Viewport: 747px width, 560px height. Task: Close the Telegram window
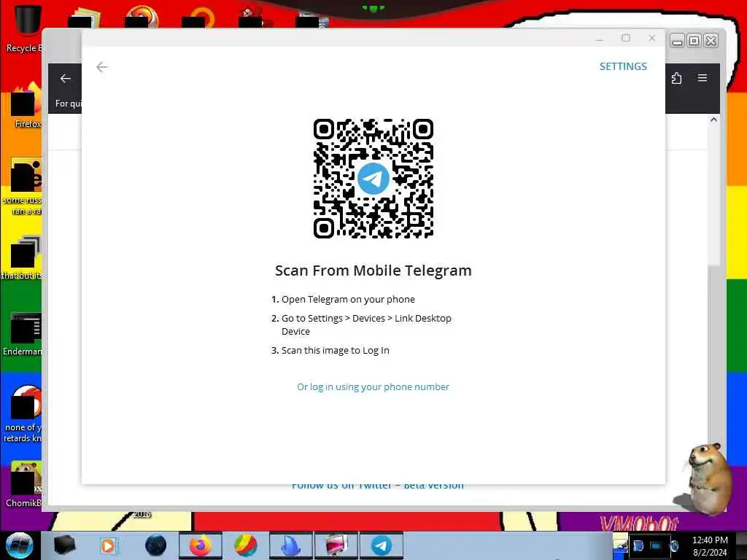click(652, 38)
